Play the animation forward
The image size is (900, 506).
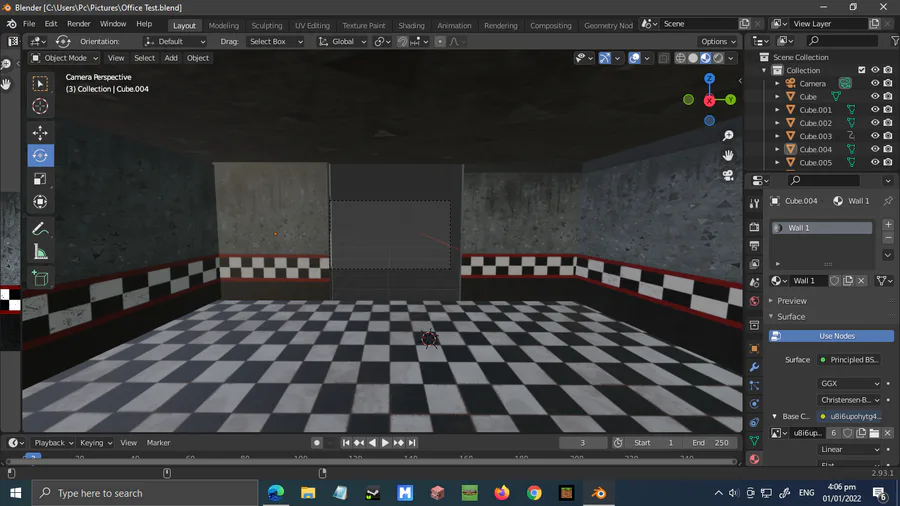[x=385, y=443]
